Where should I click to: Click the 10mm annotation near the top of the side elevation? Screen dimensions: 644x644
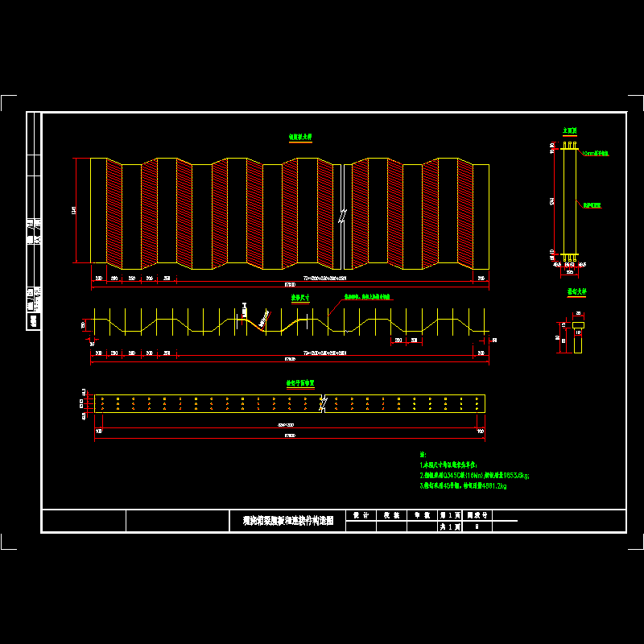pyautogui.click(x=594, y=152)
